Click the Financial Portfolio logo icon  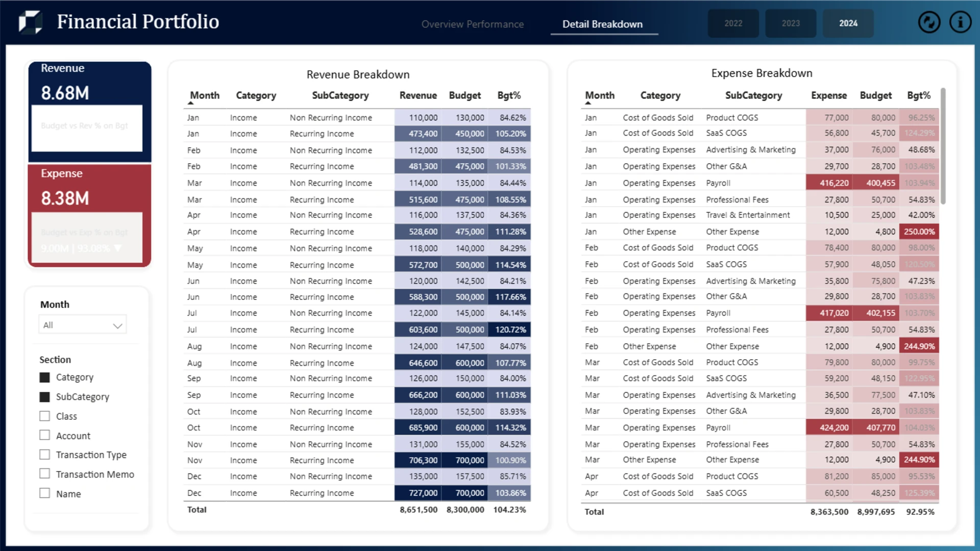pyautogui.click(x=31, y=22)
